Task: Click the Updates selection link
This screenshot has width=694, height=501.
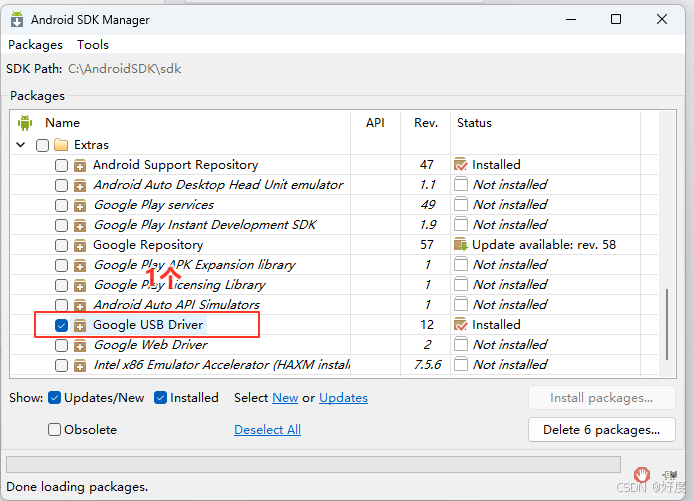Action: point(343,398)
